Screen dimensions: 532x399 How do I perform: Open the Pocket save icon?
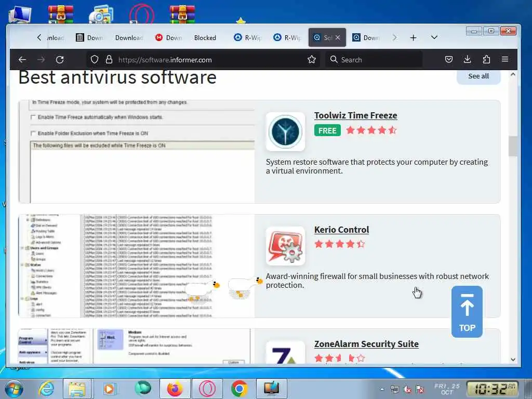[x=448, y=59]
